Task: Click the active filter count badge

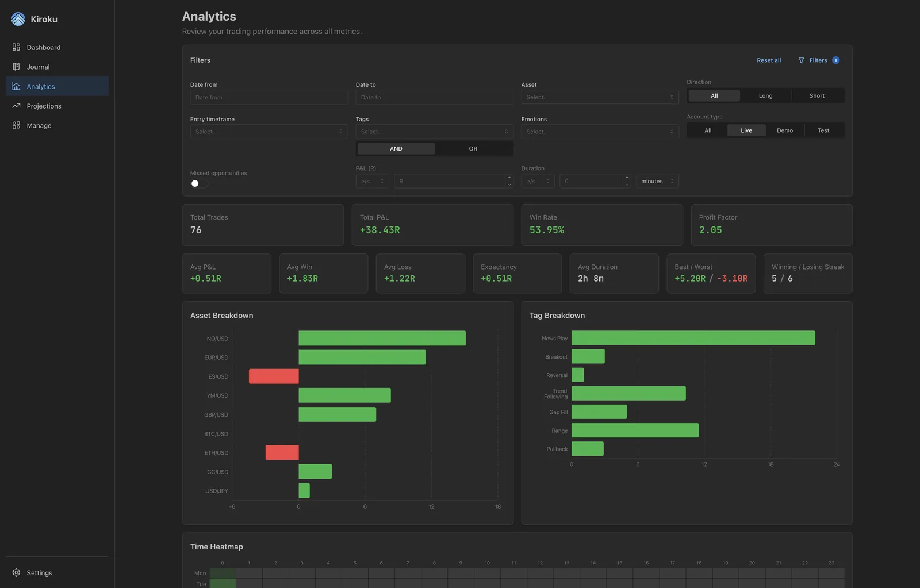Action: [x=835, y=60]
